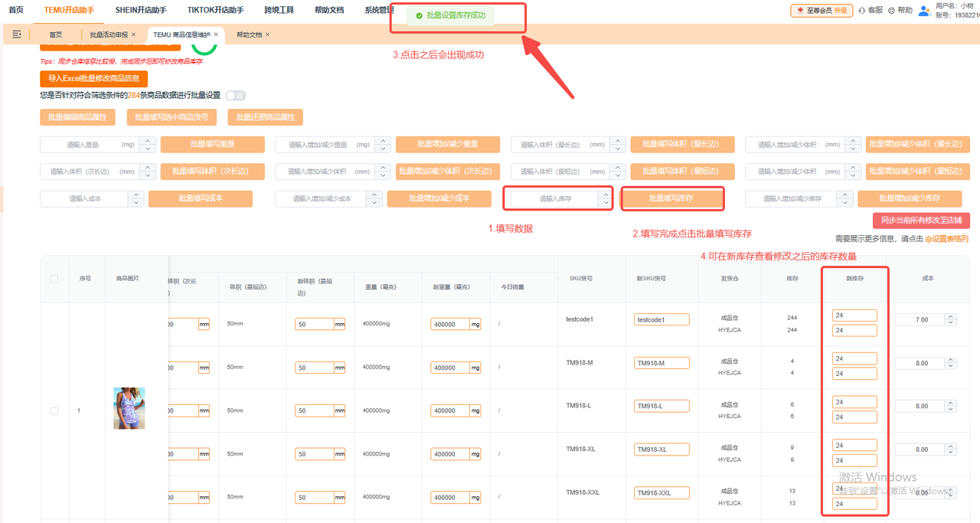The width and height of the screenshot is (980, 523).
Task: Click the swimsuit product thumbnail image
Action: (129, 407)
